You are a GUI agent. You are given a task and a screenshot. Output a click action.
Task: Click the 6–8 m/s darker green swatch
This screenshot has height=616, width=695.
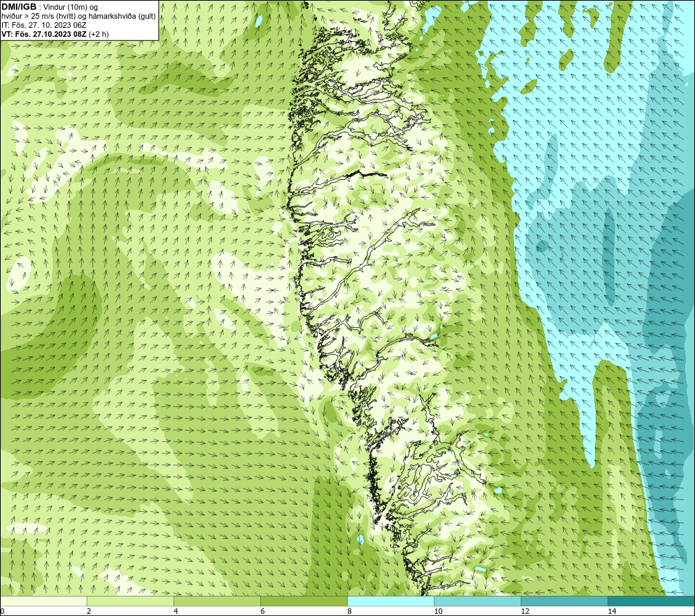pyautogui.click(x=304, y=601)
